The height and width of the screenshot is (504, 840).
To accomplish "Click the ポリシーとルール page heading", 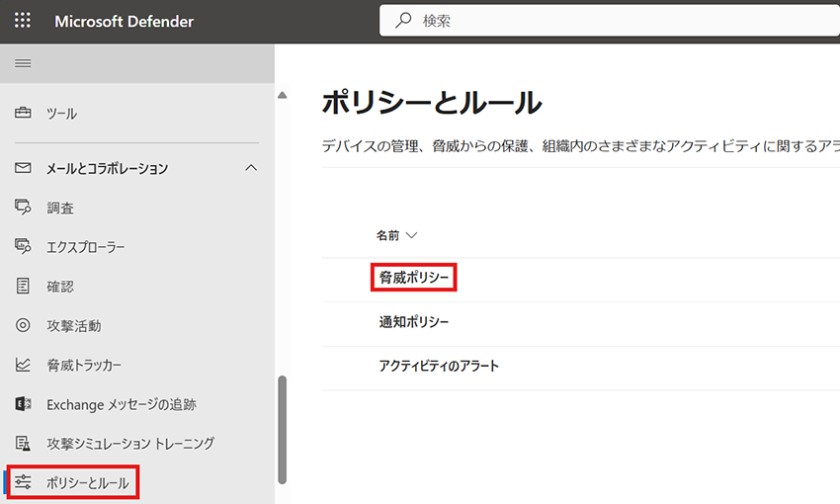I will pos(432,102).
